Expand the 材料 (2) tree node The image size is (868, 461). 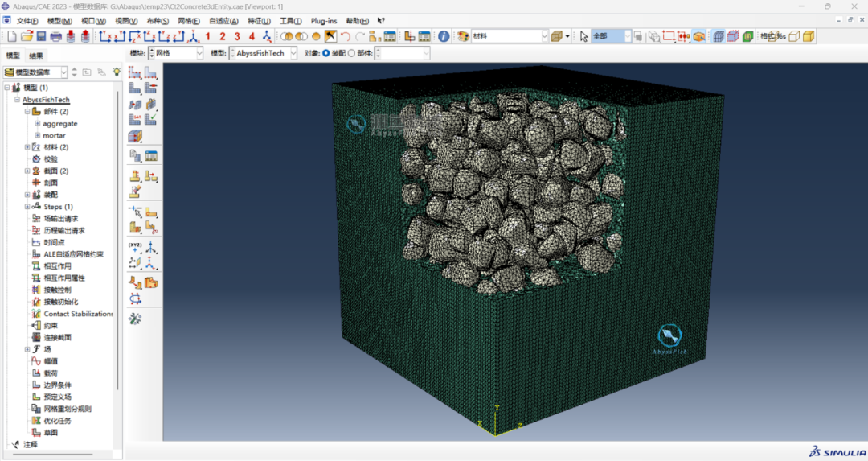pos(27,147)
